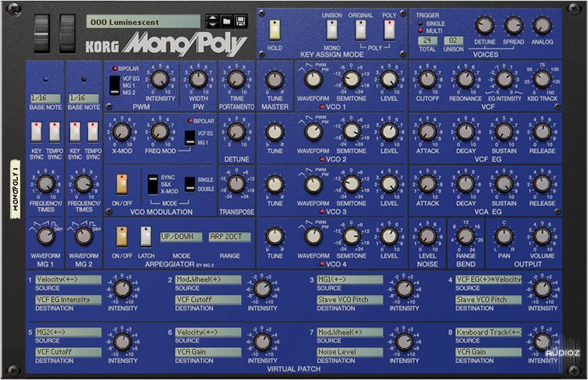
Task: Click the PORTAMENTO TIME knob
Action: [x=236, y=79]
